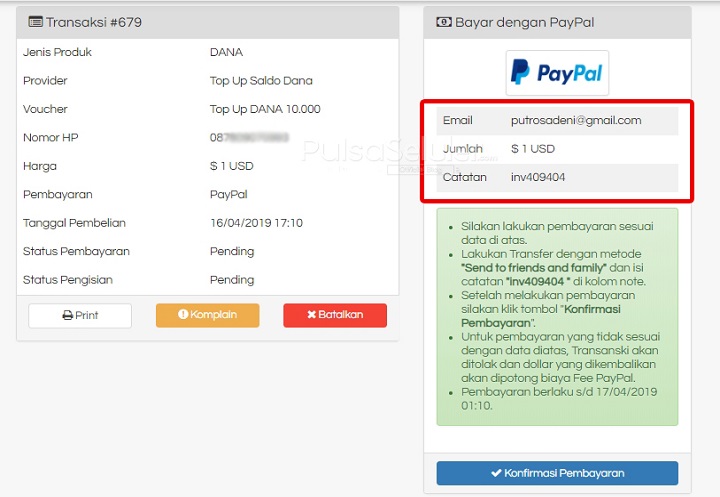Click the Jenis Produk value DANA
This screenshot has width=720, height=497.
[226, 52]
